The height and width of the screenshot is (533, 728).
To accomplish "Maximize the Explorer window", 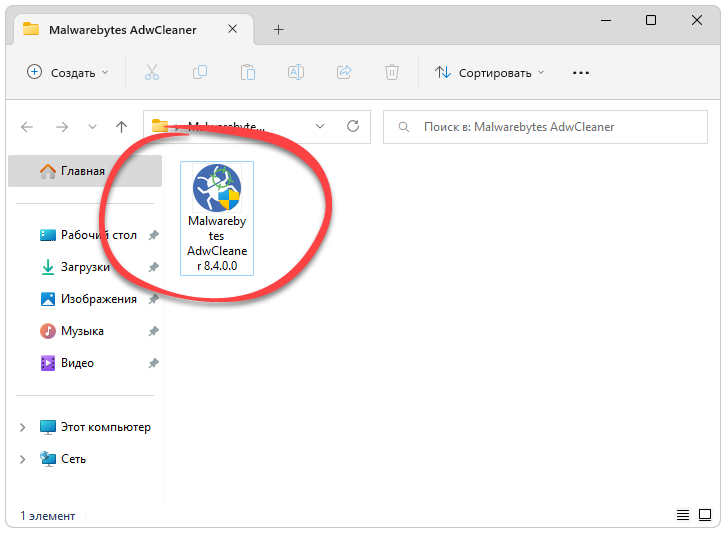I will point(651,20).
